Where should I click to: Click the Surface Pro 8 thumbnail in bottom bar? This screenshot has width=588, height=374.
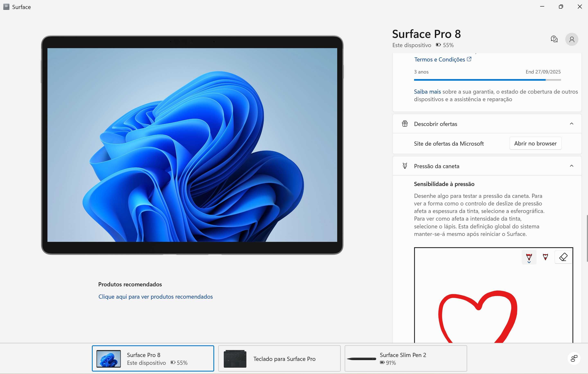tap(108, 359)
